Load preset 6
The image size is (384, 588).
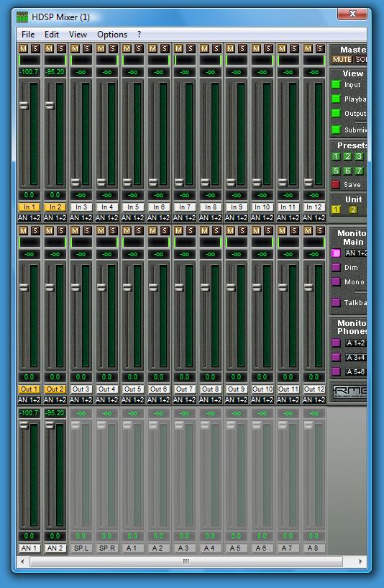coord(347,171)
